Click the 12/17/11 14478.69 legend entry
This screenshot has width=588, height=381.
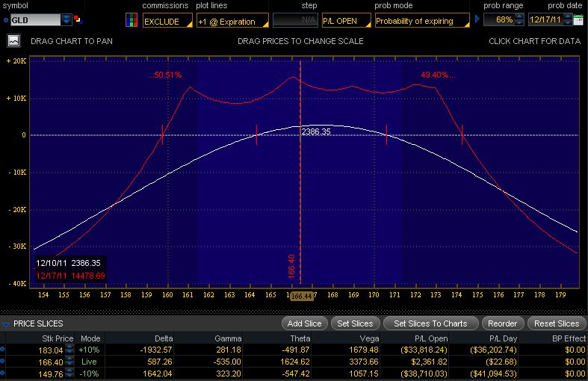tap(70, 276)
